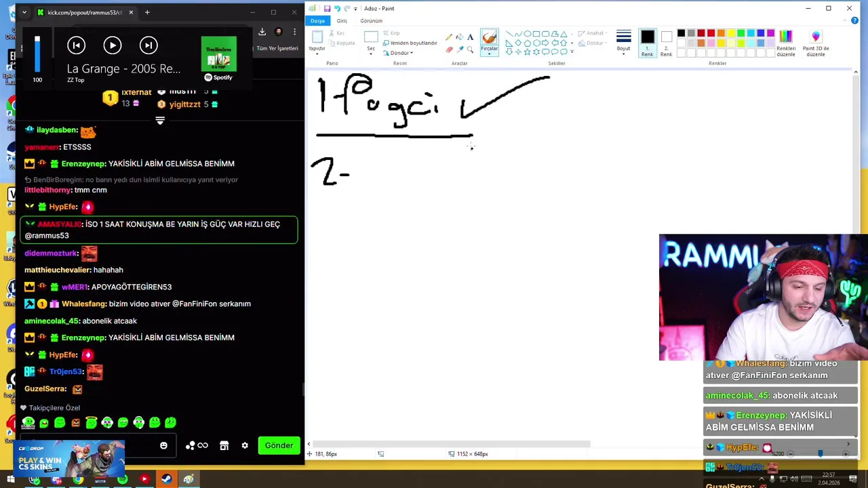Click username didemmozturk in chat
This screenshot has height=488, width=868.
[x=52, y=253]
